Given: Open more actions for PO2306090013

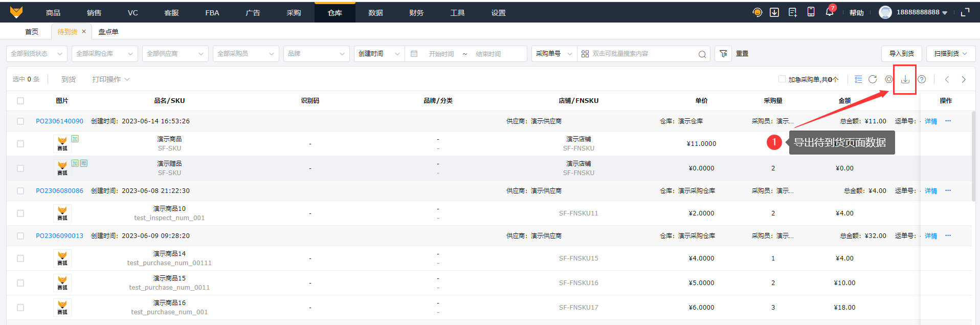Looking at the screenshot, I should (x=948, y=236).
